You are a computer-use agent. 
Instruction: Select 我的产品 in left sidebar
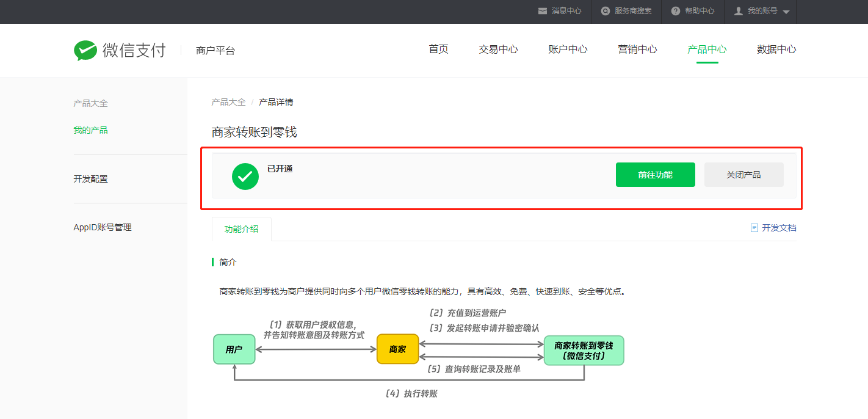click(x=90, y=130)
